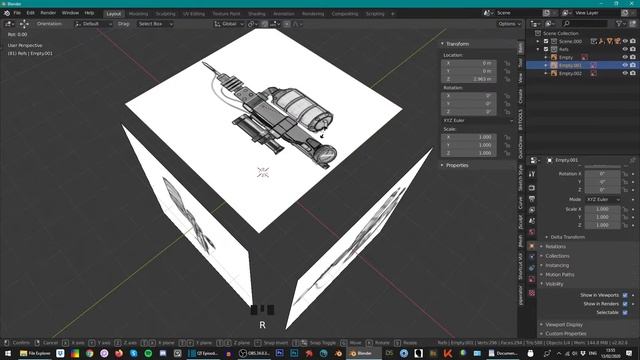Disable rendering for Empty using camera icon

633,57
